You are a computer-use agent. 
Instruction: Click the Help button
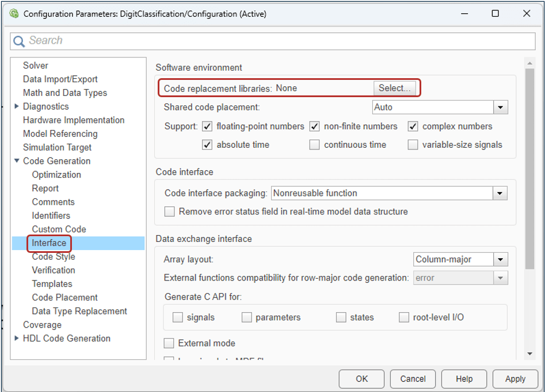pos(463,379)
